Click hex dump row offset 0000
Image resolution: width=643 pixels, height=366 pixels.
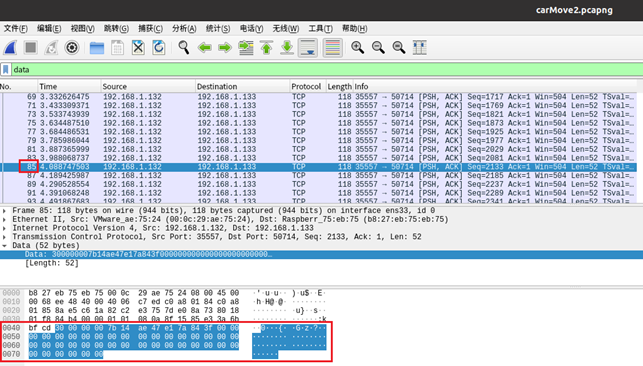tap(11, 293)
